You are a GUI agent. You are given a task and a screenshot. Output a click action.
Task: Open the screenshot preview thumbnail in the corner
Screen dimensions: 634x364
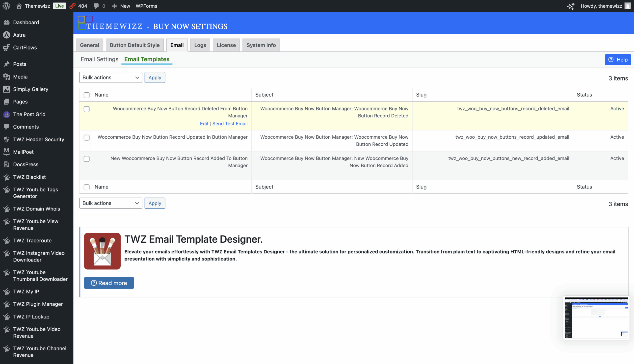point(596,317)
